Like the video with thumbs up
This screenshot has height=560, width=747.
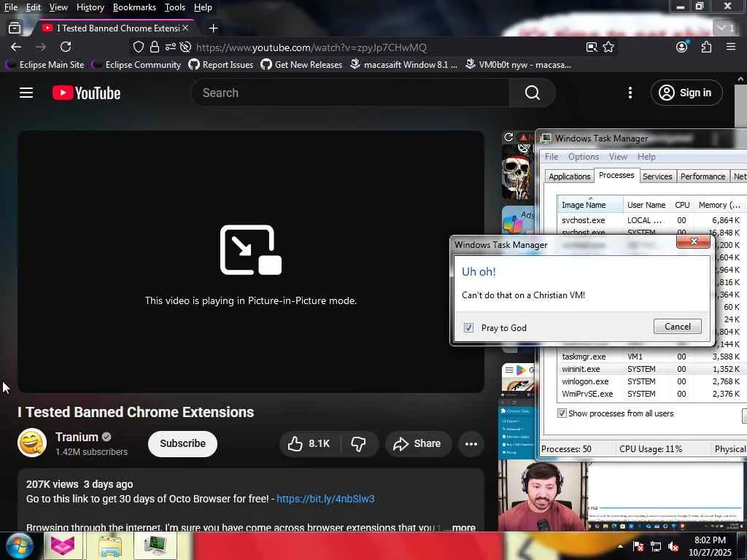309,444
